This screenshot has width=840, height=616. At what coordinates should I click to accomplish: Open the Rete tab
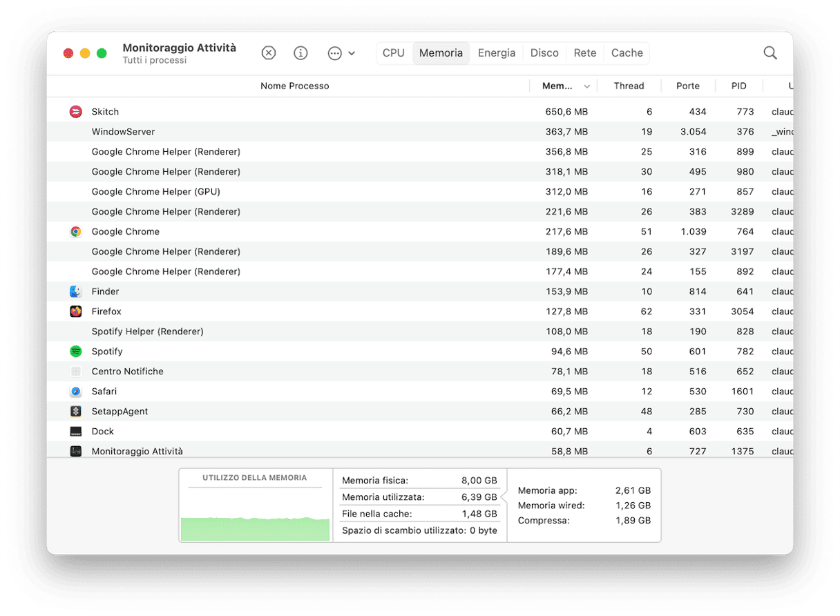(585, 53)
